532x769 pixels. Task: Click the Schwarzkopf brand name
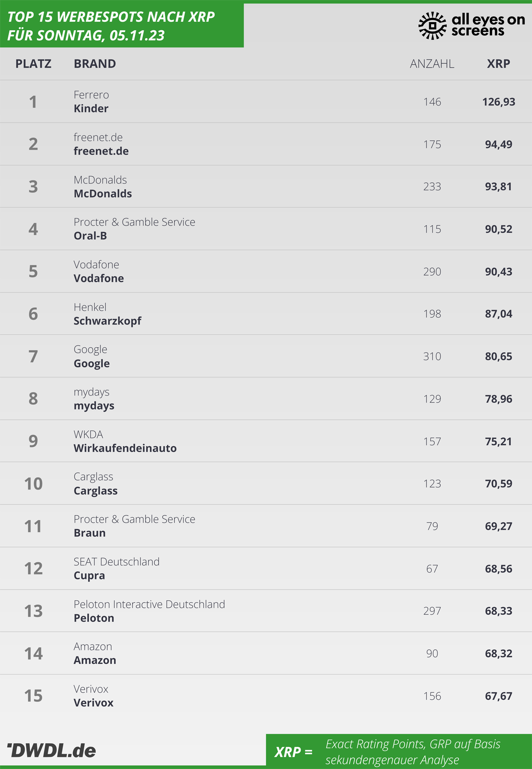[107, 321]
